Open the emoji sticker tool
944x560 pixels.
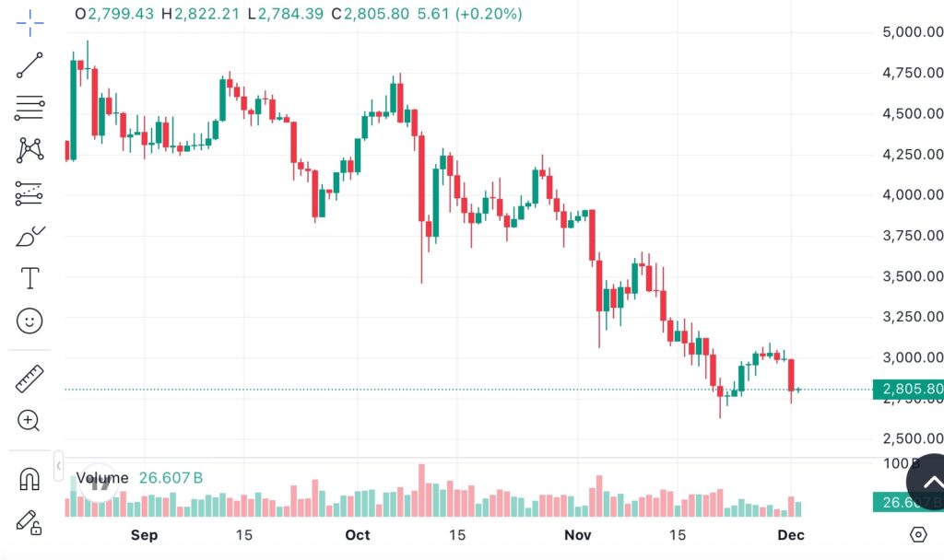point(29,321)
